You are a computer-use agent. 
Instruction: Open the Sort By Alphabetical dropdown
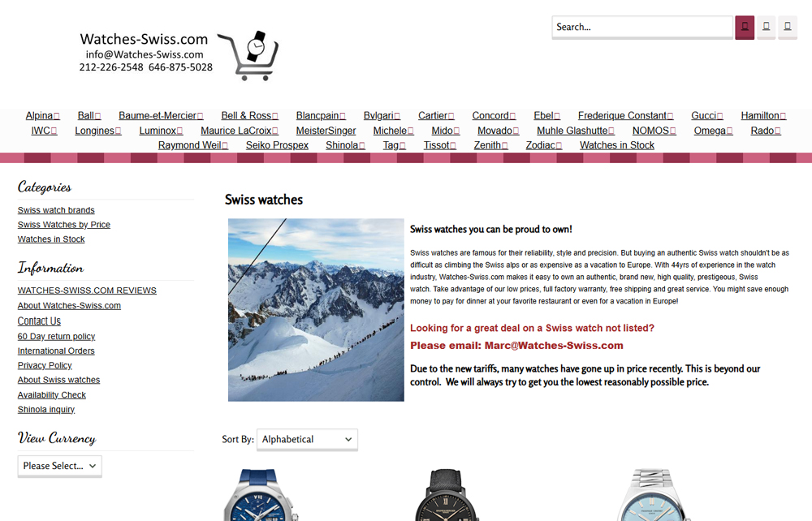[x=307, y=439]
